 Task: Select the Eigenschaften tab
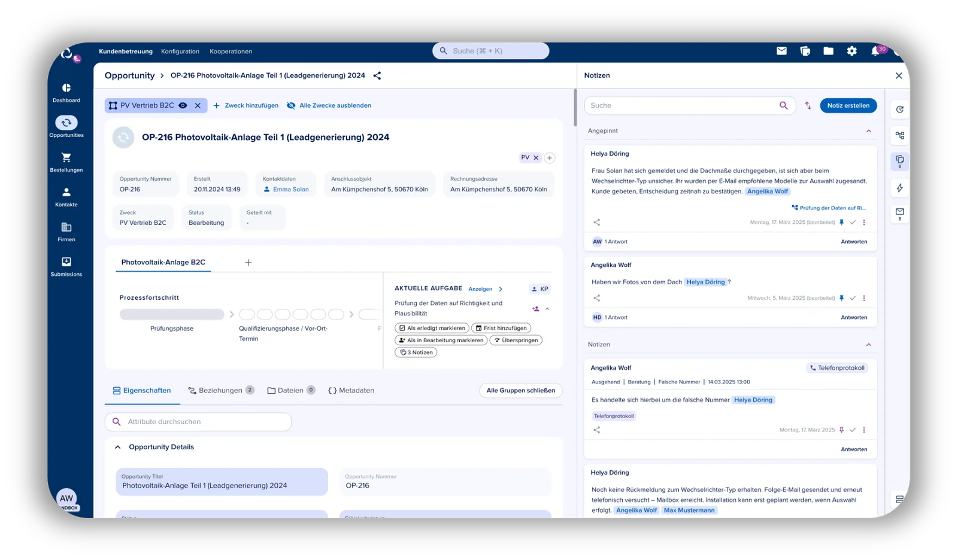pyautogui.click(x=142, y=390)
